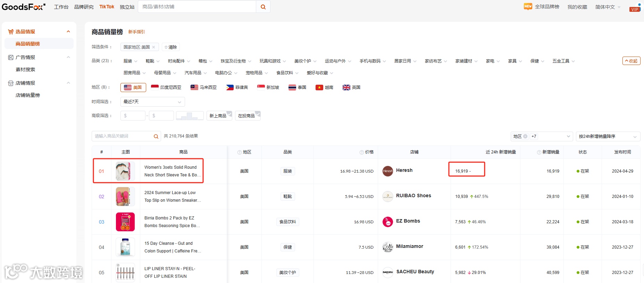The image size is (644, 283).
Task: Click the search magnifier button in top bar
Action: click(x=263, y=7)
